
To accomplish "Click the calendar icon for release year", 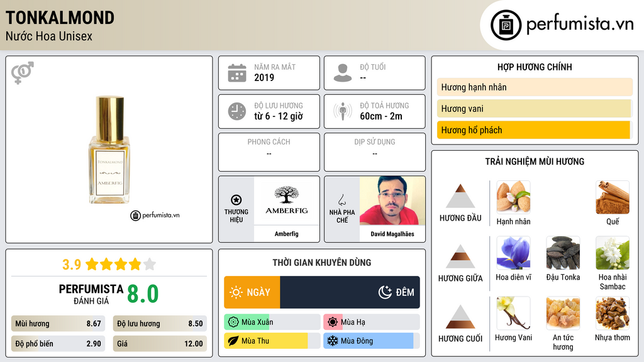I will coord(237,73).
